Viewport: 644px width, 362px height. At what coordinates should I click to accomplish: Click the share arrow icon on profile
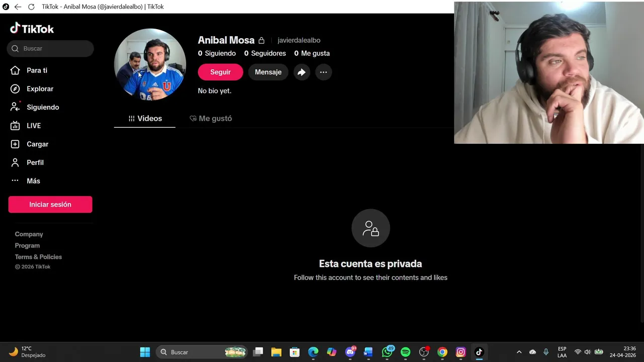(301, 72)
